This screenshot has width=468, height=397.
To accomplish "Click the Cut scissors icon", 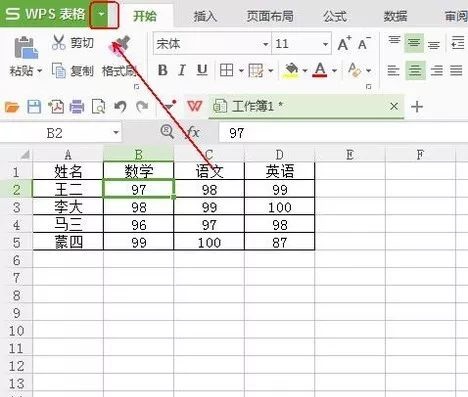I will pos(59,43).
